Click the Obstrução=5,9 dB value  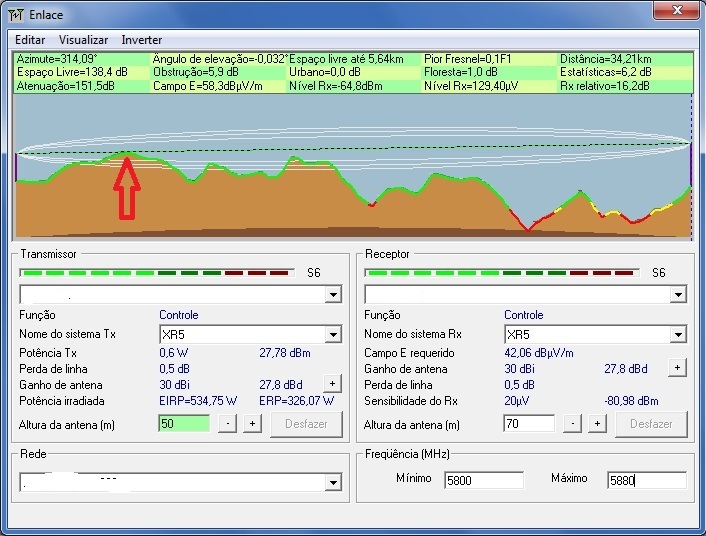tap(195, 72)
